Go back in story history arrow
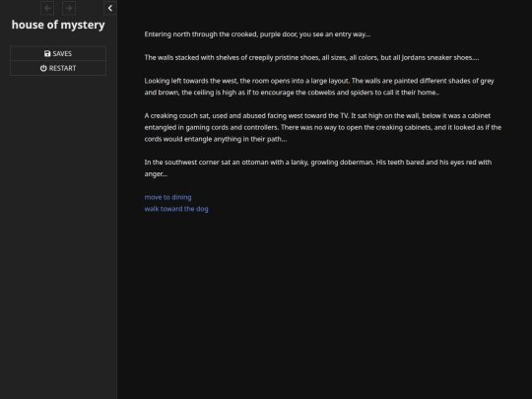Image resolution: width=532 pixels, height=399 pixels. (47, 8)
